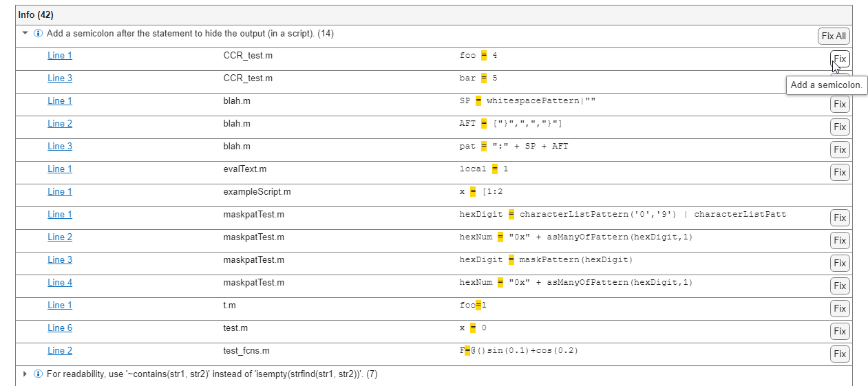Open Line 6 link for test.m
The height and width of the screenshot is (386, 868).
[60, 328]
